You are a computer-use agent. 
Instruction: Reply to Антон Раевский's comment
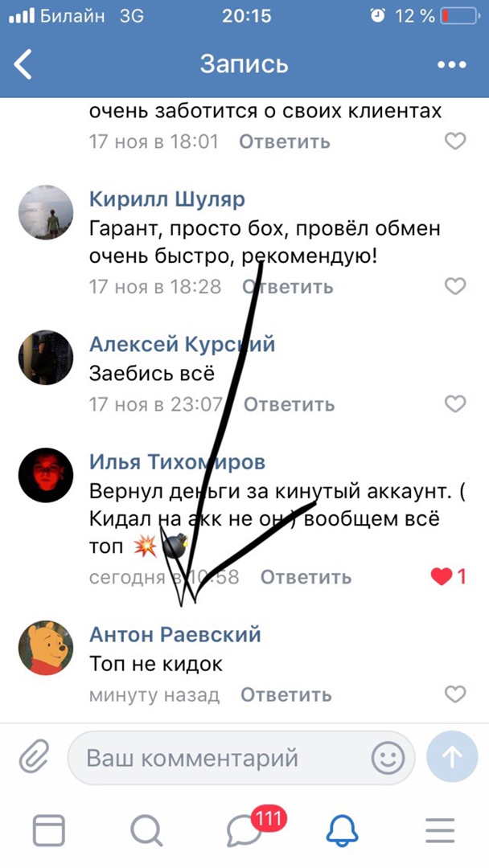click(x=286, y=694)
